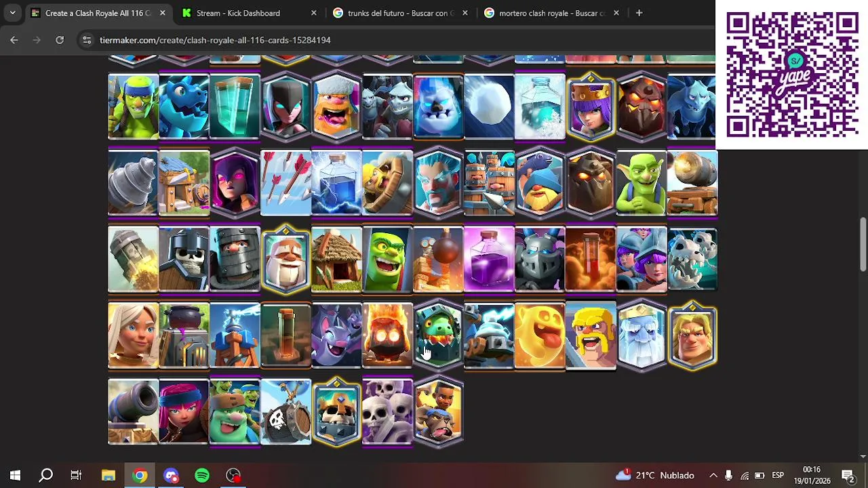Click the page vertical scrollbar thumb
The image size is (868, 488).
[x=863, y=244]
